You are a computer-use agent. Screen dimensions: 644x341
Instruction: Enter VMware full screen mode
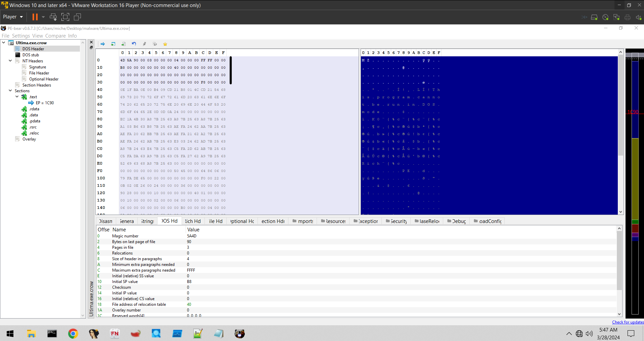65,17
